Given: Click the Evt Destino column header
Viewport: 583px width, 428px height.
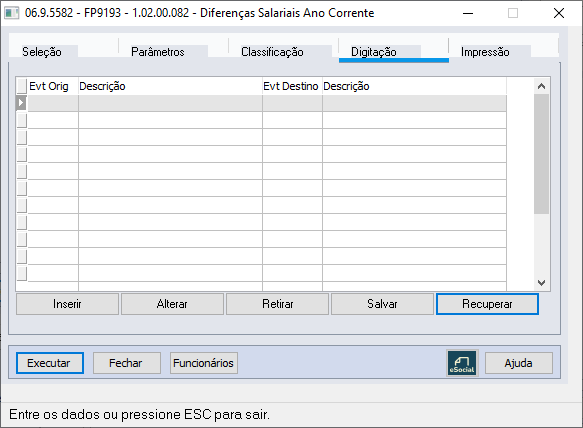Looking at the screenshot, I should point(292,86).
